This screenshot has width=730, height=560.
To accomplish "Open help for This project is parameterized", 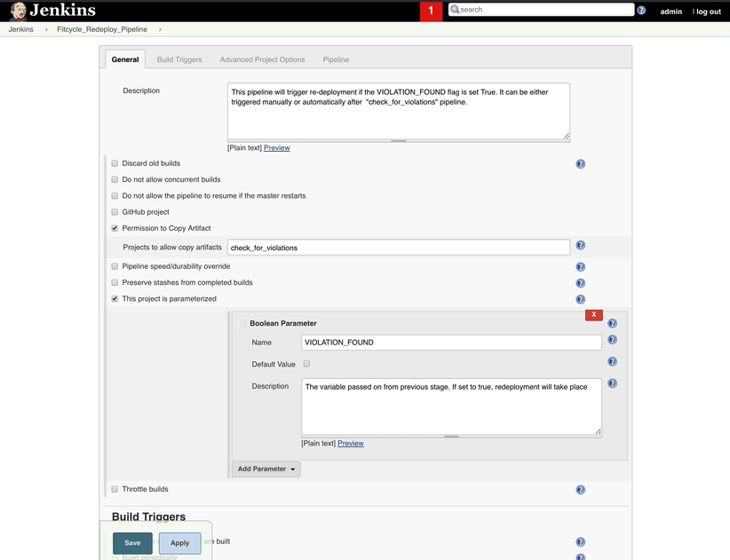I will (x=581, y=300).
